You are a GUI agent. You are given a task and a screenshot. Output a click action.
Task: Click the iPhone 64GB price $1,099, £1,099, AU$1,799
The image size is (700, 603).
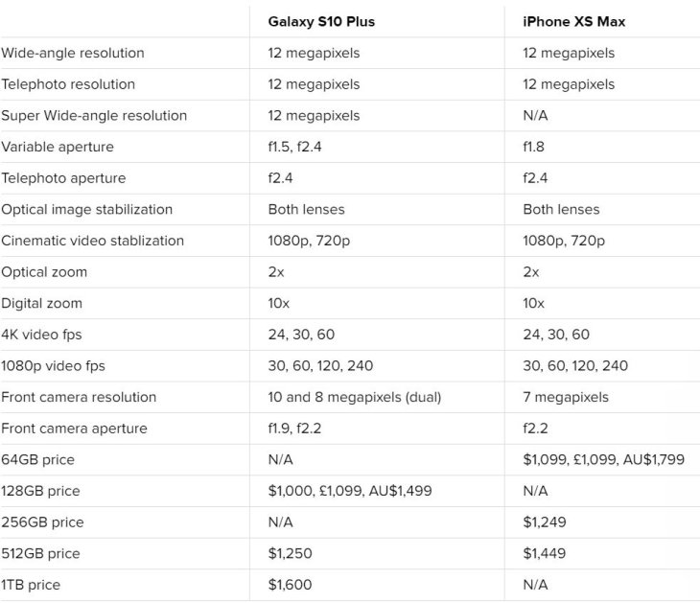click(603, 459)
